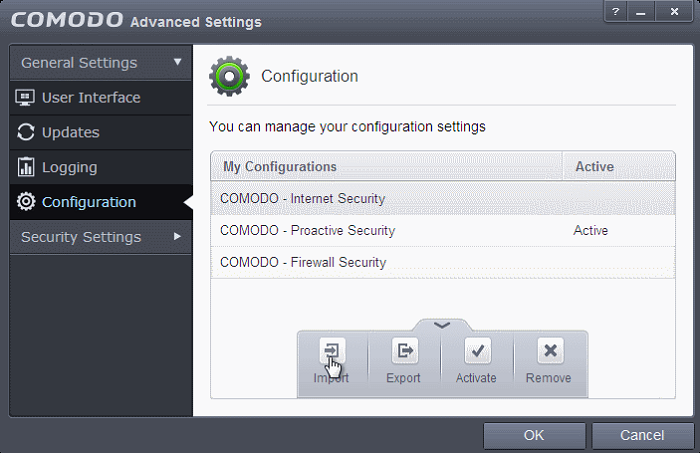This screenshot has width=700, height=453.
Task: Collapse the General Settings section arrow
Action: pos(177,62)
